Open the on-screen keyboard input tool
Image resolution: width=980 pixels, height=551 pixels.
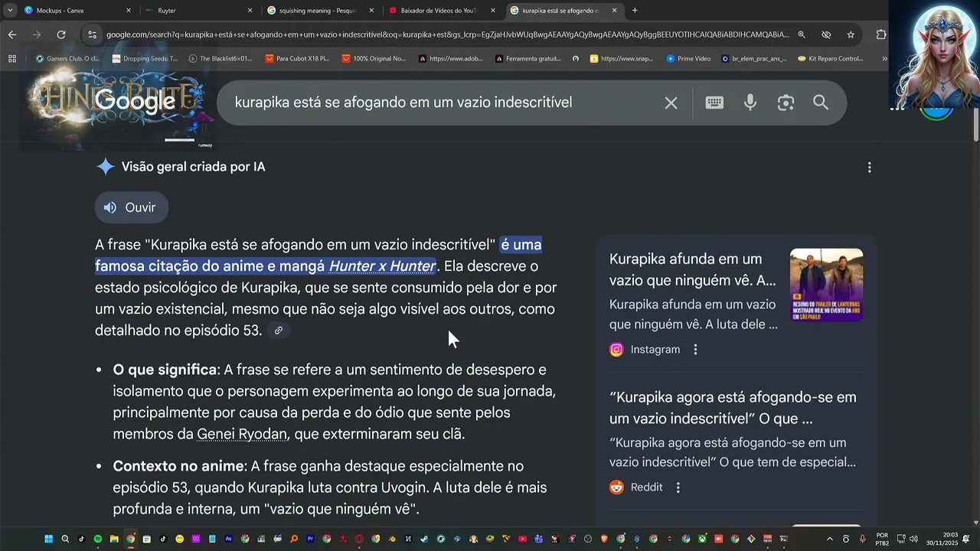[x=714, y=103]
